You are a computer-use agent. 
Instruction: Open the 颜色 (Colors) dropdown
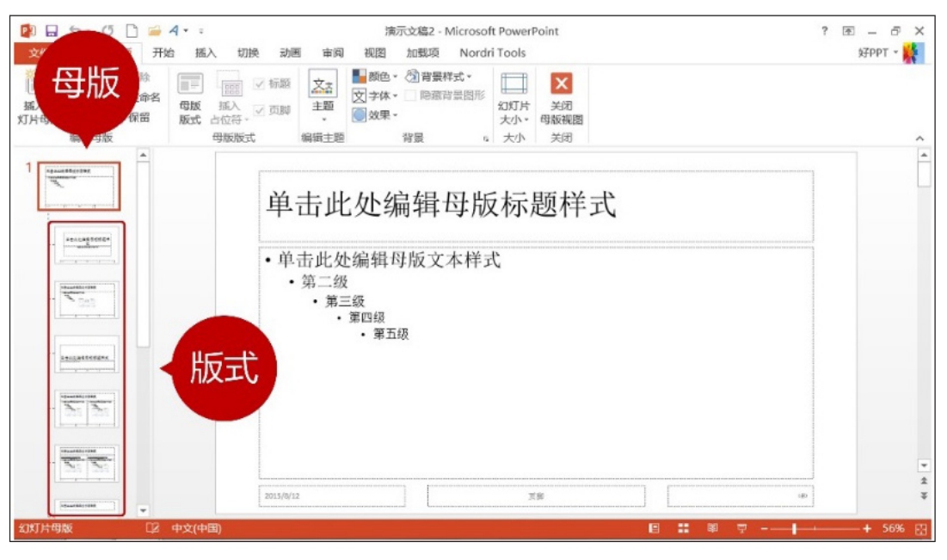(374, 76)
